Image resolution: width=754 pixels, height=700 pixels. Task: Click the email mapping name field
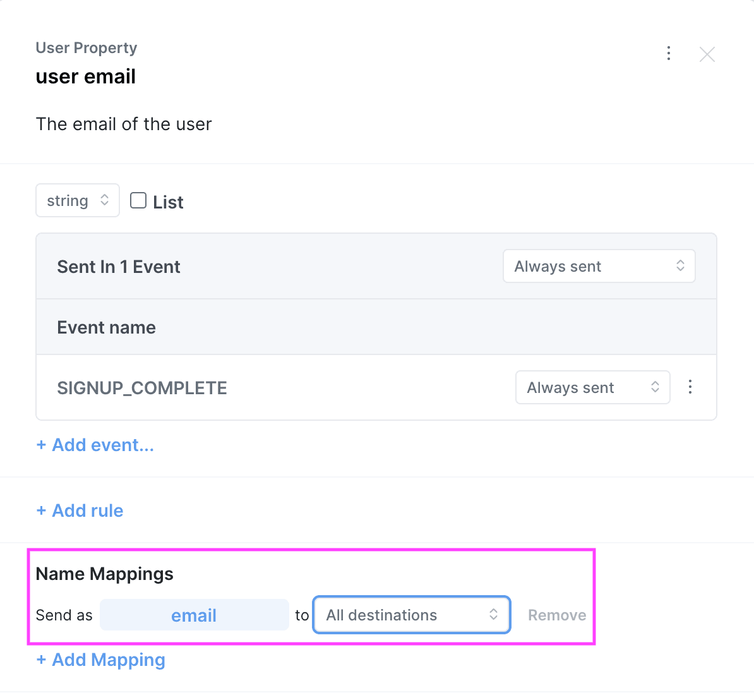[194, 615]
